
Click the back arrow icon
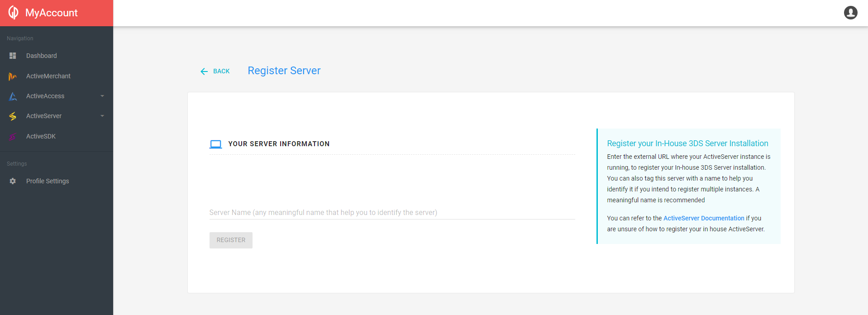(204, 72)
